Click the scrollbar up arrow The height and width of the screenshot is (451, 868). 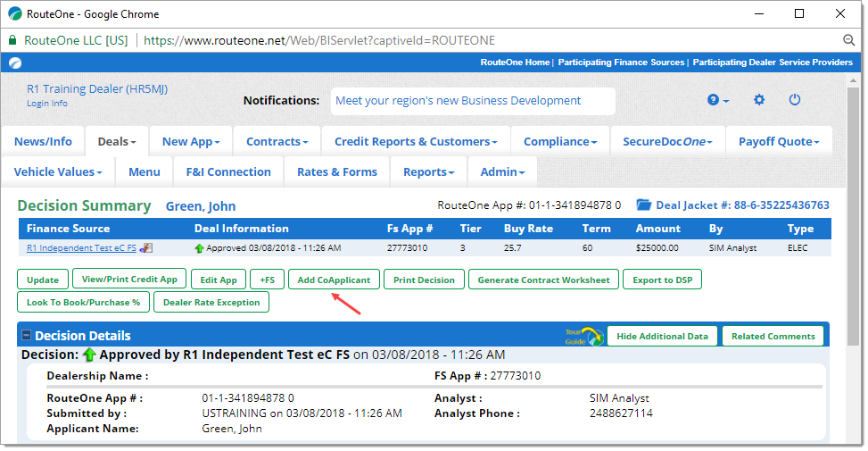click(x=853, y=80)
